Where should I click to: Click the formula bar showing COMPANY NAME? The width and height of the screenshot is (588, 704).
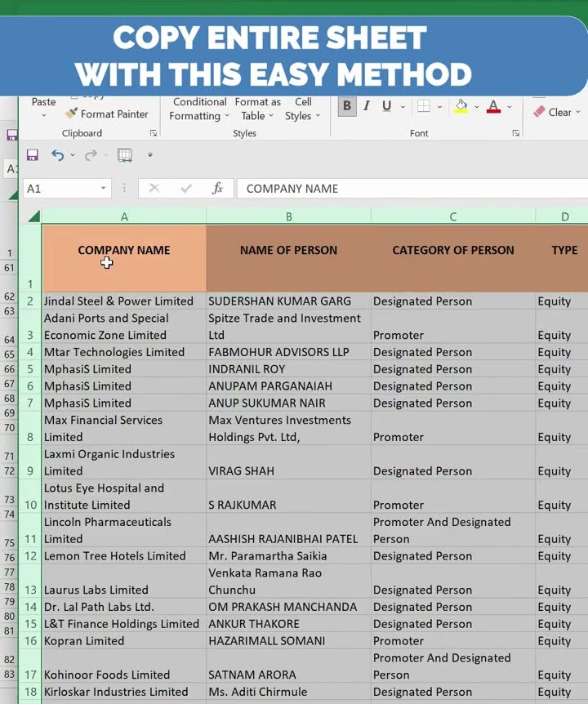click(x=412, y=189)
